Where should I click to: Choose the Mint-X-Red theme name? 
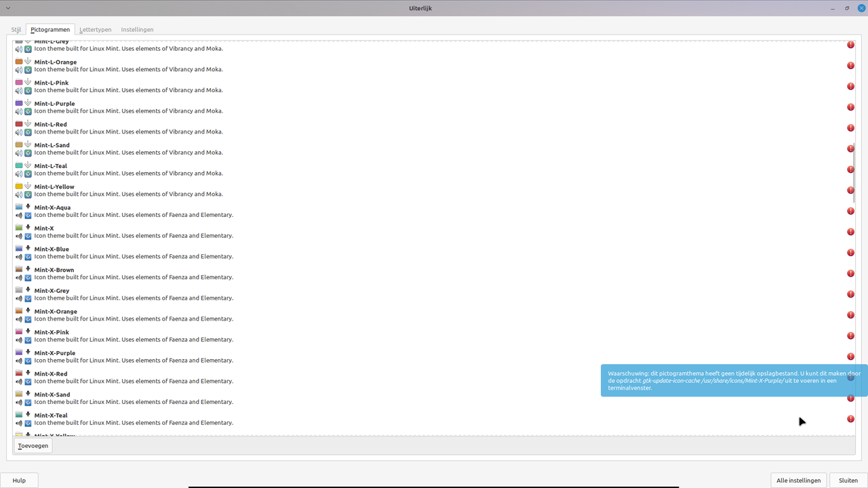pos(51,374)
